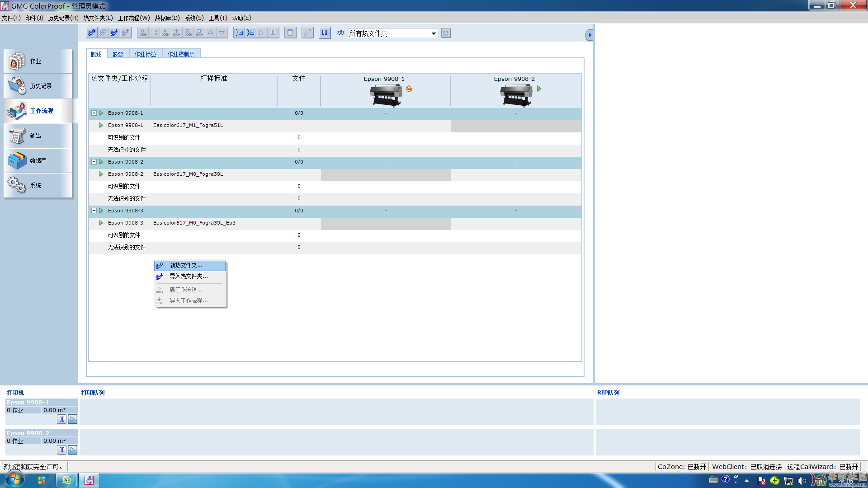Click the clear filter X button
Screen dimensions: 868x488
click(x=446, y=33)
